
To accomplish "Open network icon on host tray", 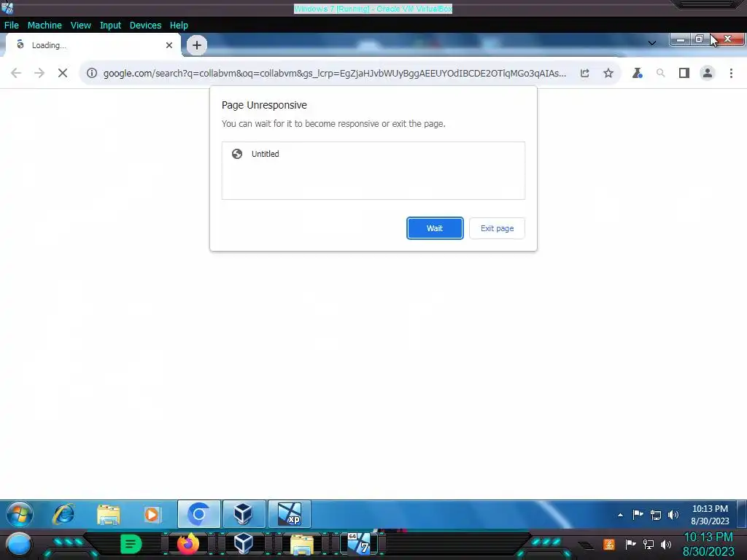I will (x=649, y=544).
